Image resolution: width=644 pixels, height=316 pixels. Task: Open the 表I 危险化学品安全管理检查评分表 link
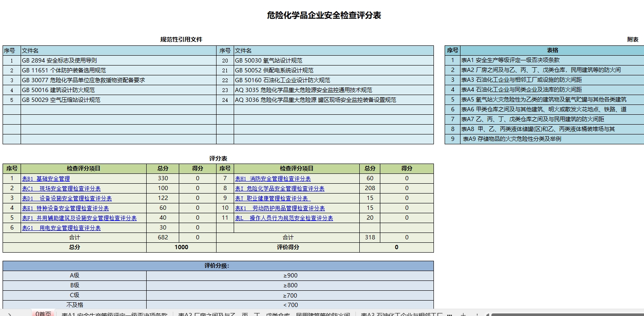pos(280,188)
